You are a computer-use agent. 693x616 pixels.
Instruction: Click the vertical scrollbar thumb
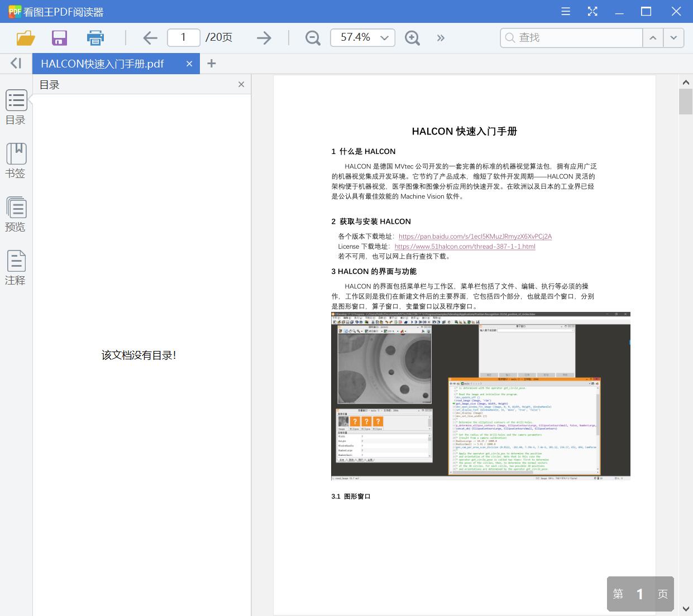(686, 102)
